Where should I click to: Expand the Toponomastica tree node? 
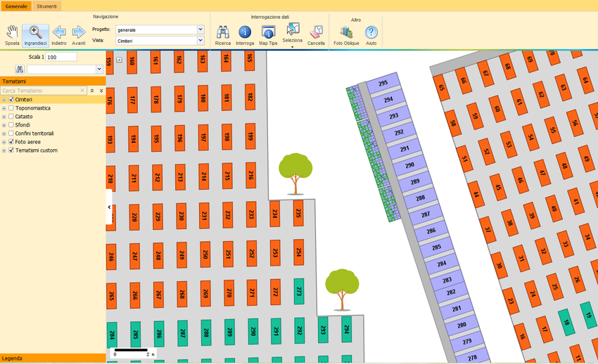(x=4, y=108)
